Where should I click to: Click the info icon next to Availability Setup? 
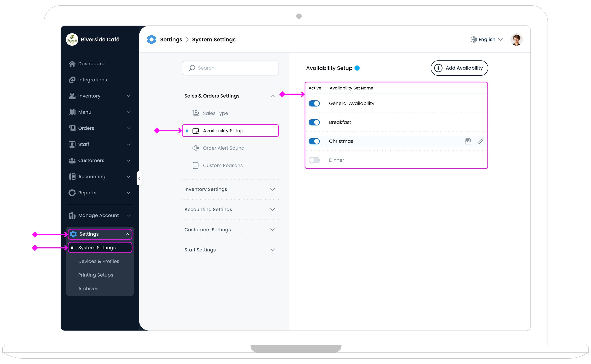coord(357,68)
